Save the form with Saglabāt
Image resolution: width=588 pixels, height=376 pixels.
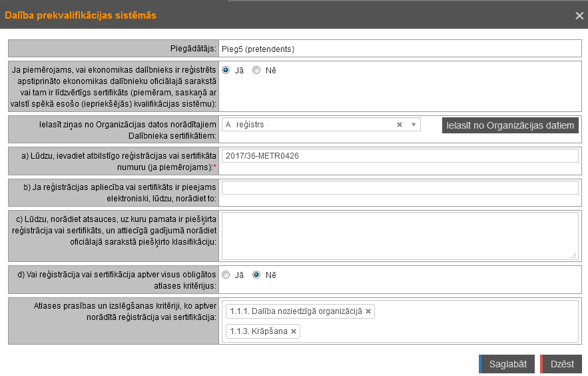(507, 364)
